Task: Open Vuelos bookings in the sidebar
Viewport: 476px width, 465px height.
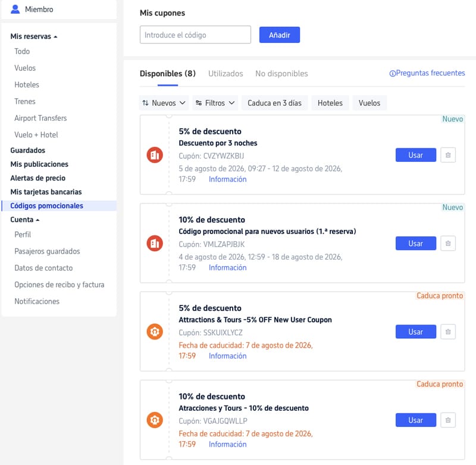Action: pos(25,68)
